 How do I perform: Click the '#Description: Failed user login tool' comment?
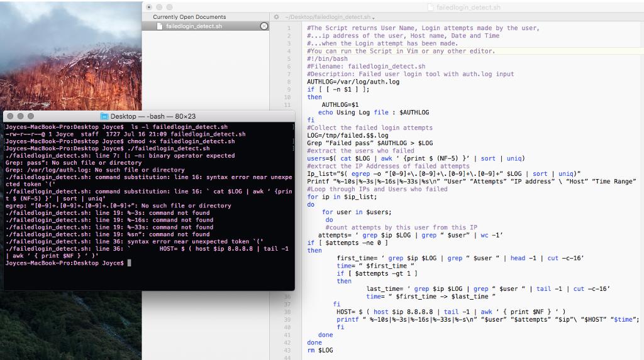pos(410,74)
